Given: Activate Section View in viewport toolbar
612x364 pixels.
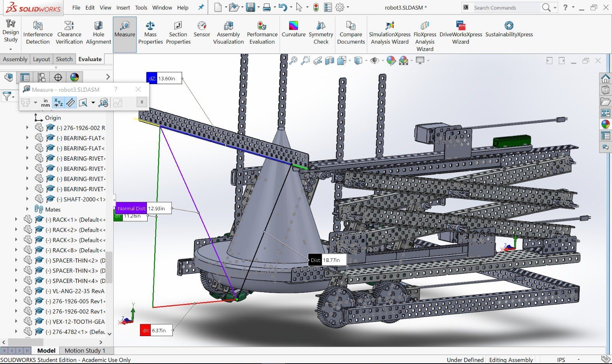Looking at the screenshot, I should 329,60.
